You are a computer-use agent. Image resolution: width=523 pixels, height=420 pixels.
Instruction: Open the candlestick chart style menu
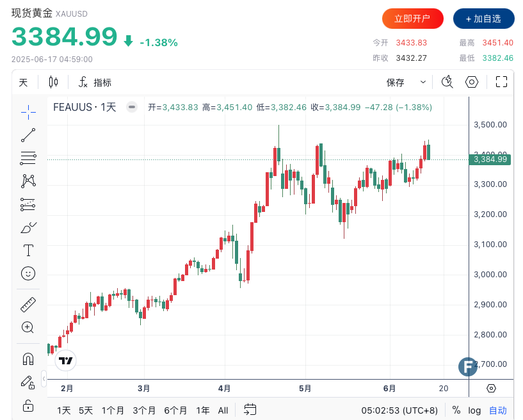pyautogui.click(x=53, y=82)
